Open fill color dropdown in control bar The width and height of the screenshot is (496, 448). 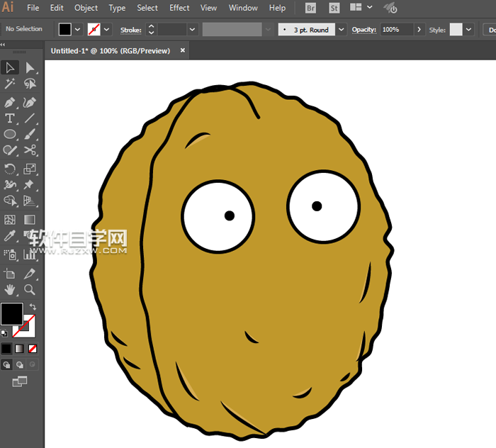coord(77,30)
